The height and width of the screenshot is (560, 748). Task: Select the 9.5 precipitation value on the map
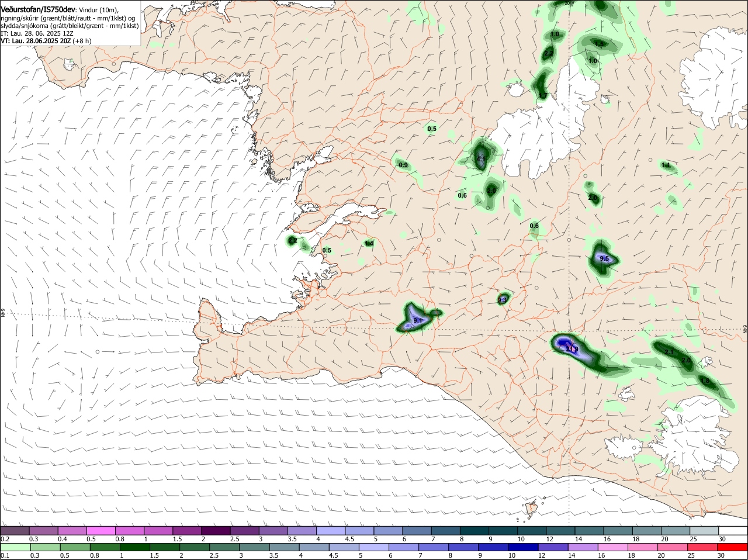pyautogui.click(x=604, y=259)
